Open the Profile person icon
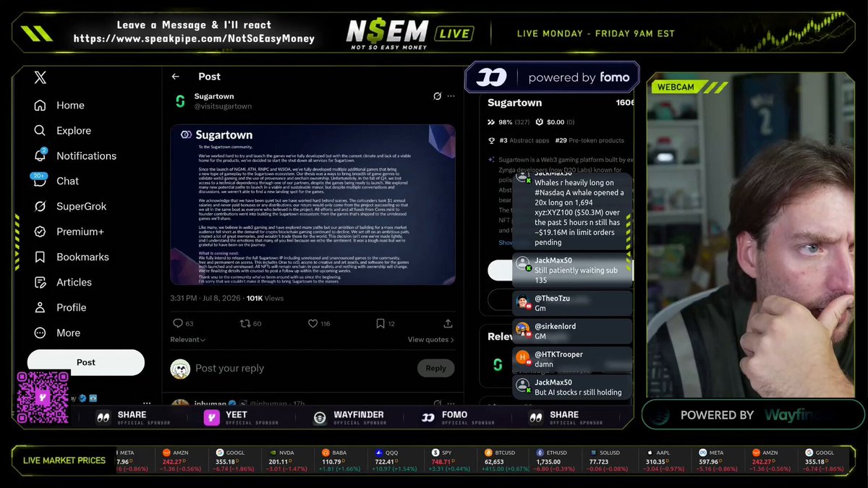 41,307
